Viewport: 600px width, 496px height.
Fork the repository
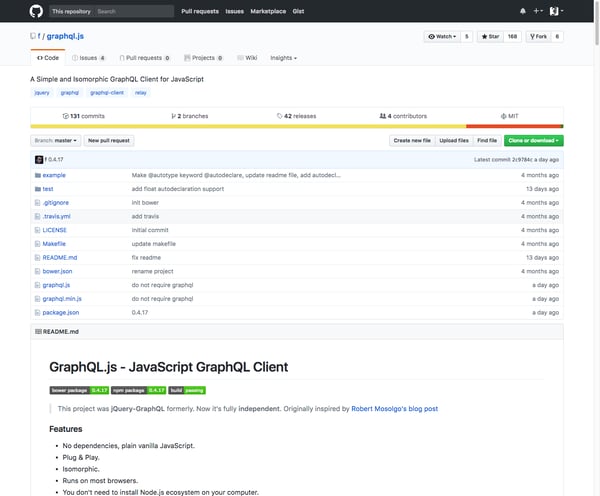coord(538,36)
